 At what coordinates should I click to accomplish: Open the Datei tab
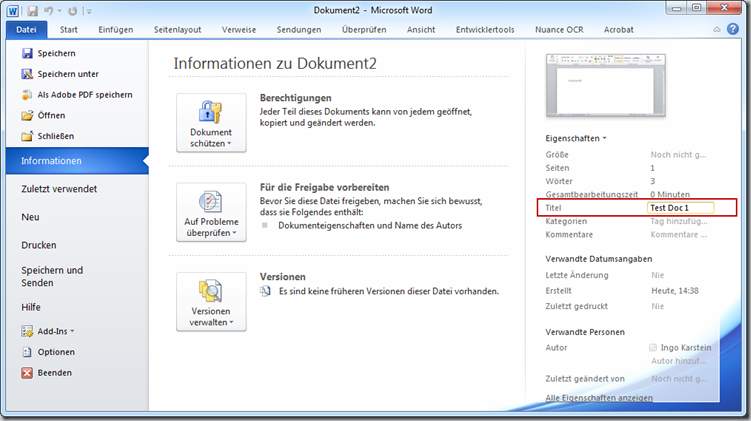pos(26,30)
